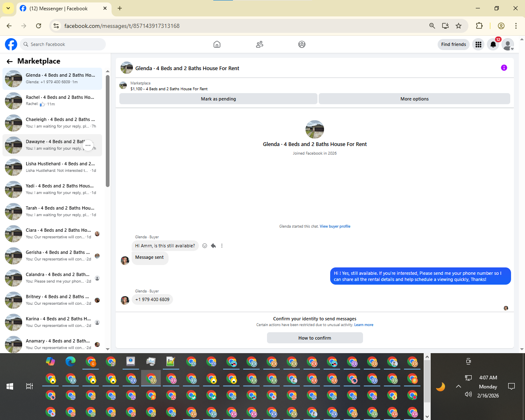525x420 pixels.
Task: Open the Friends icon in top nav
Action: 260,44
